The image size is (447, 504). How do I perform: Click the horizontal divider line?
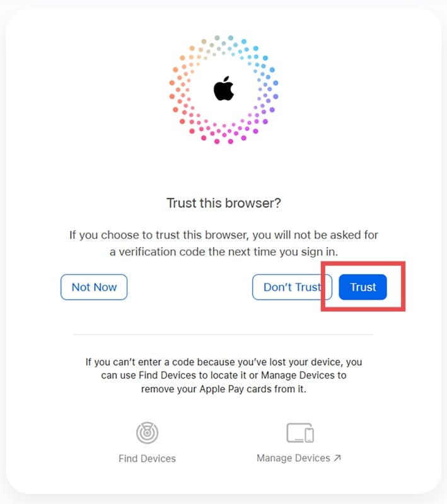224,335
